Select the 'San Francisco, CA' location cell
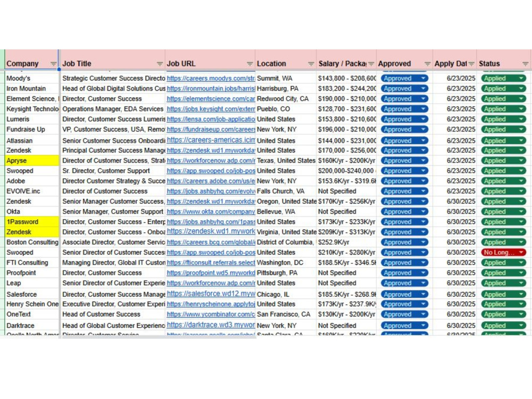This screenshot has width=532, height=399. pos(286,314)
